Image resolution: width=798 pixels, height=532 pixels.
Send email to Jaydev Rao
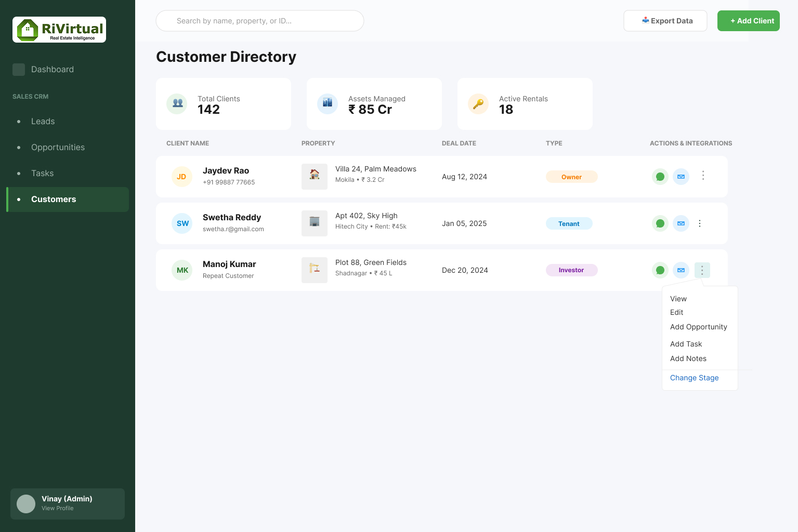point(681,177)
